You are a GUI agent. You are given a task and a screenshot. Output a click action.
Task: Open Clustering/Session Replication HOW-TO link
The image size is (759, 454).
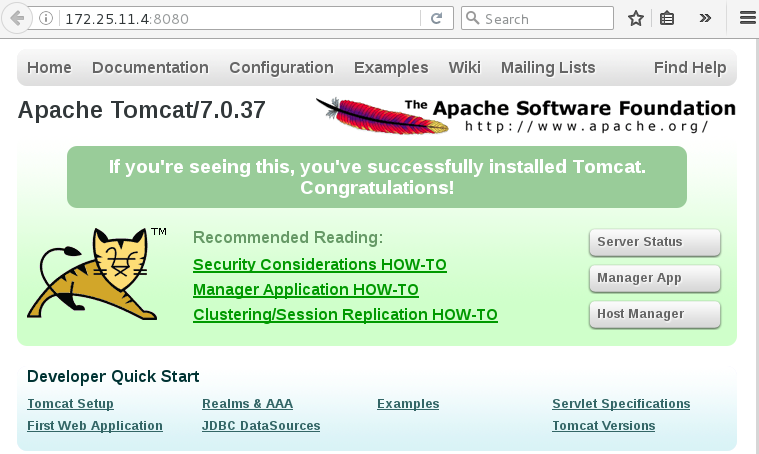pos(345,315)
